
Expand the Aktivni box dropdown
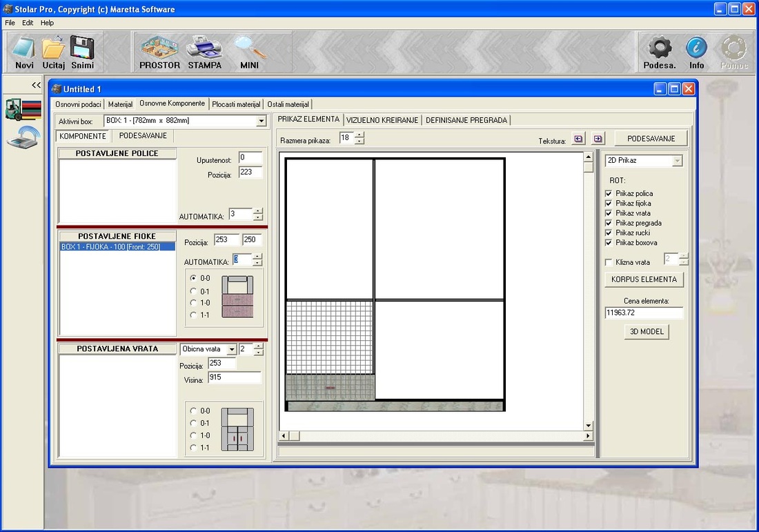click(261, 121)
